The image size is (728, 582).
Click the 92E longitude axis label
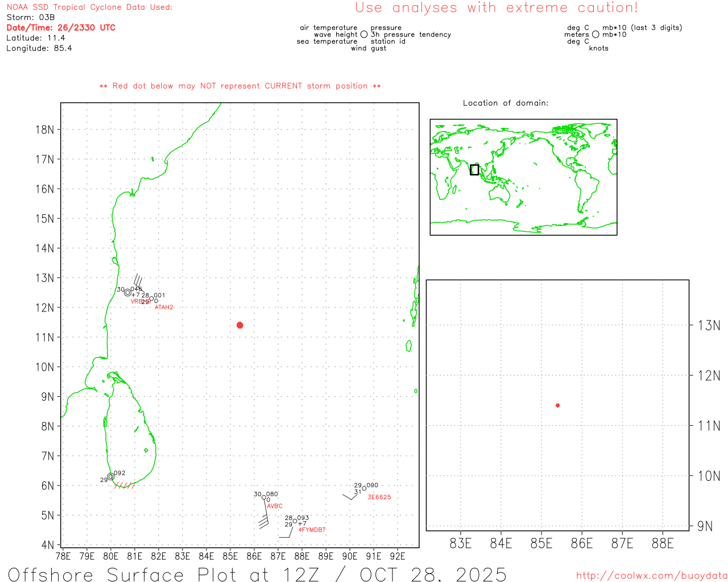pos(398,556)
